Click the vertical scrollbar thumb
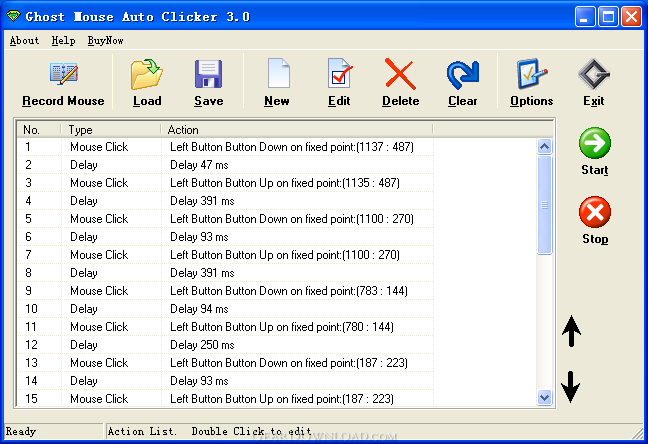648x444 pixels. coord(545,205)
